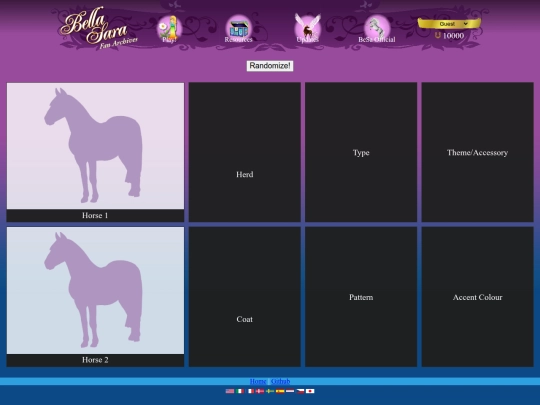
Task: Open the Resources treasure chest icon
Action: [x=239, y=29]
